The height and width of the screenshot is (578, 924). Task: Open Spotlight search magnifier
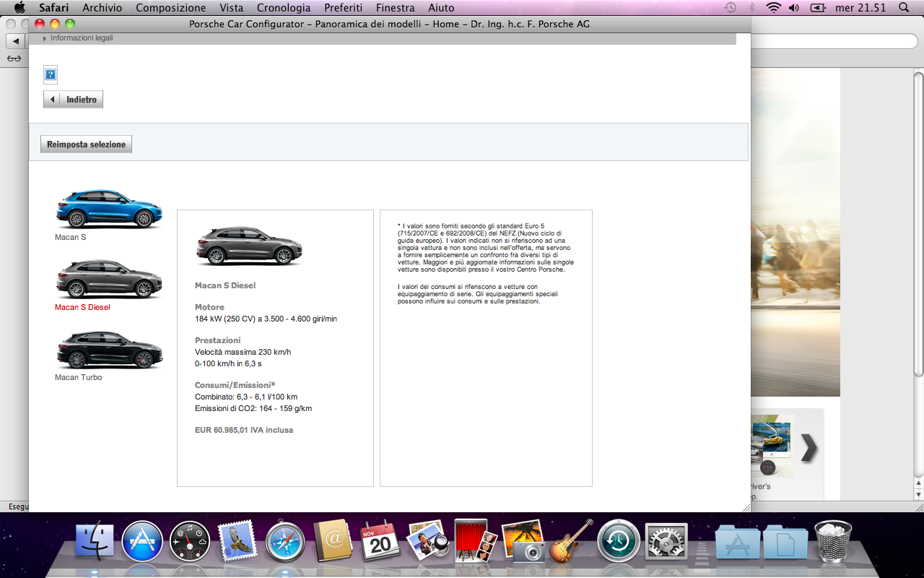[904, 8]
